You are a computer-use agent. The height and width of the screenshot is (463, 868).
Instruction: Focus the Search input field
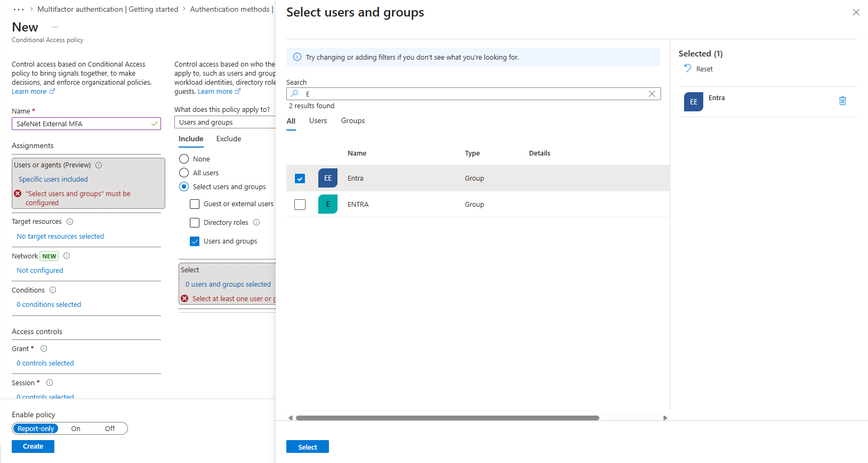[473, 94]
